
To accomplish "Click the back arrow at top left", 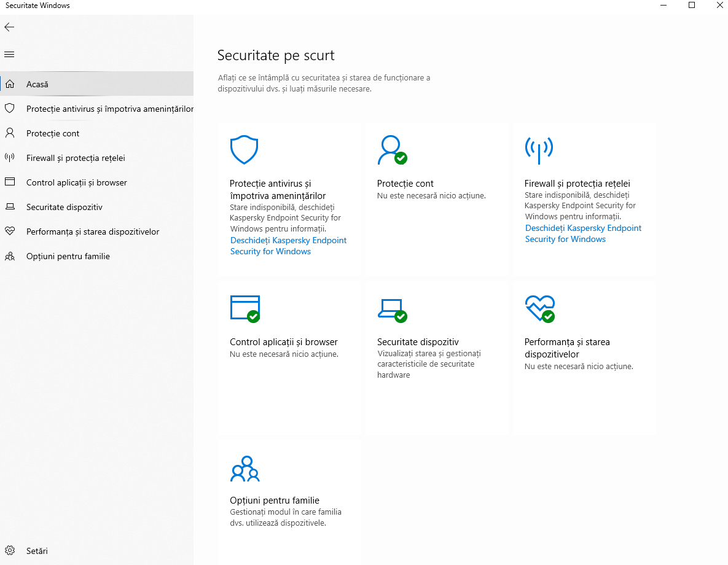I will click(9, 27).
